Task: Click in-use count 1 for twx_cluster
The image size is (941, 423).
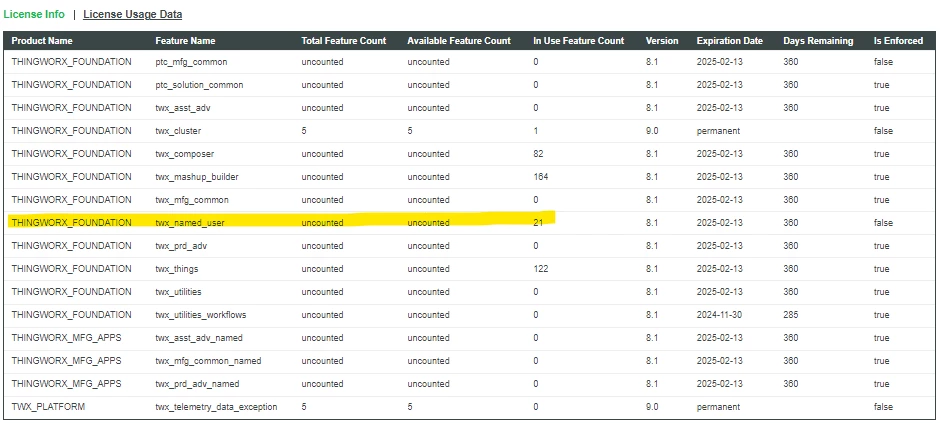Action: tap(535, 131)
